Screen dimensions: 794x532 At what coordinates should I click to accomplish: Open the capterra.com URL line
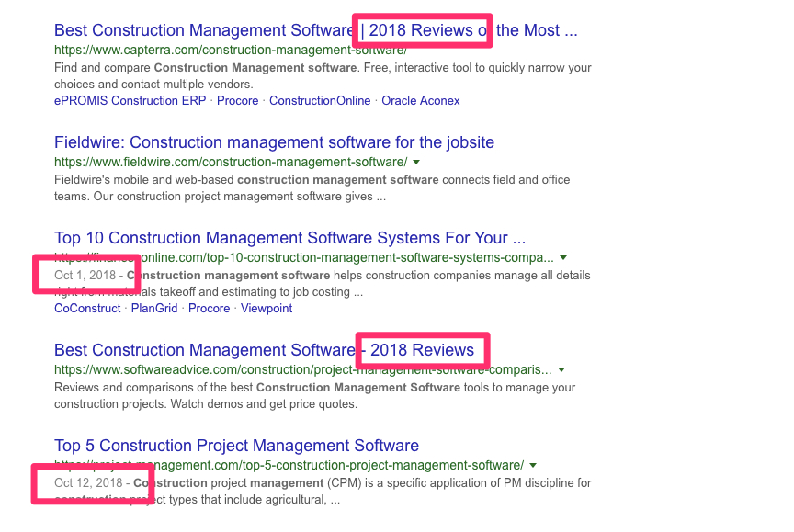231,51
